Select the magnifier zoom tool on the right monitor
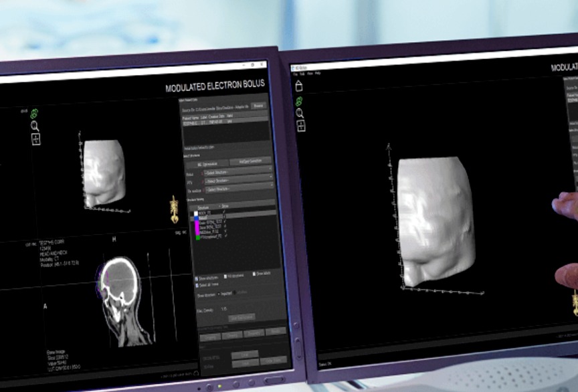 pyautogui.click(x=300, y=113)
